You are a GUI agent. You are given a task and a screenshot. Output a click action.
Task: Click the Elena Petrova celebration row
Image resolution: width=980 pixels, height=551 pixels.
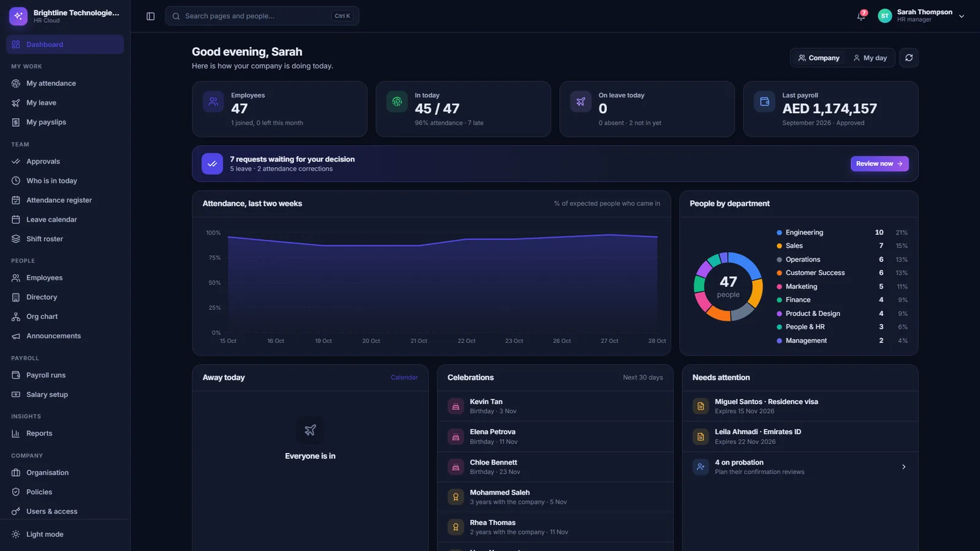555,437
